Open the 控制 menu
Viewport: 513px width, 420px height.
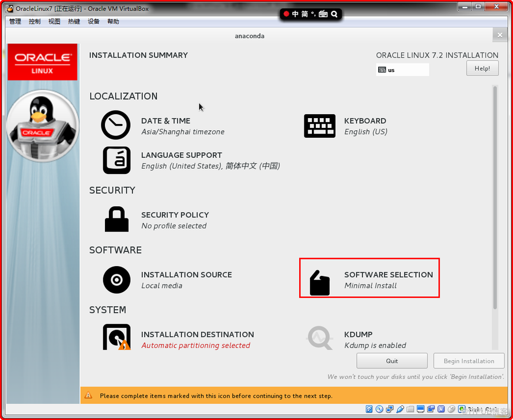coord(35,21)
